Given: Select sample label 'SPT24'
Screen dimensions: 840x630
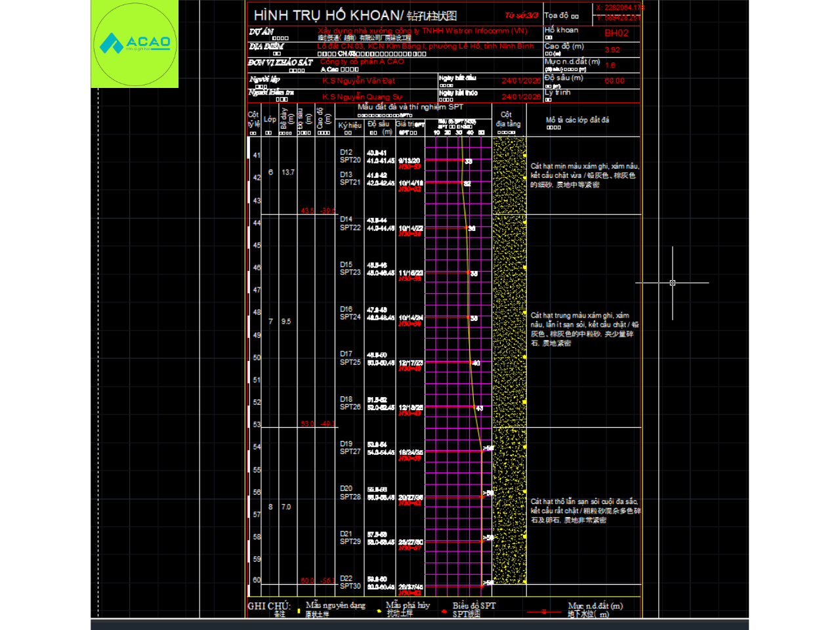Looking at the screenshot, I should click(x=350, y=317).
